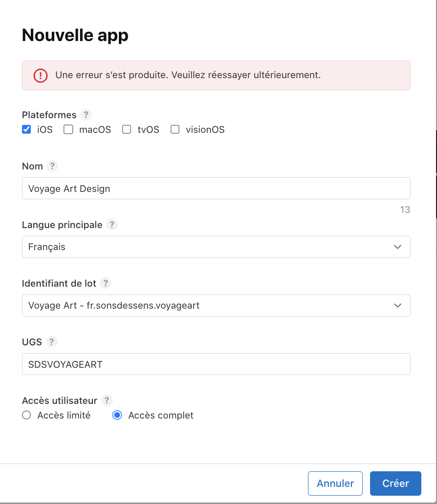This screenshot has height=504, width=437.
Task: Enable the visionOS platform checkbox
Action: 175,129
